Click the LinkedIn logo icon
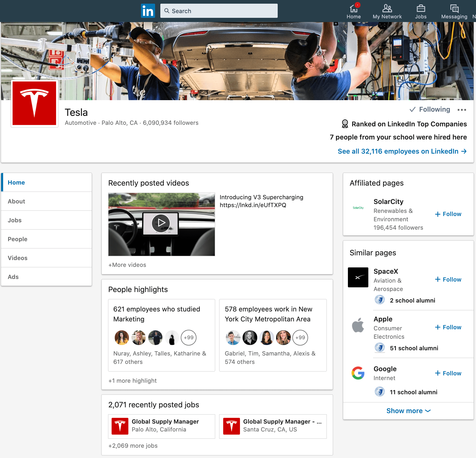Image resolution: width=476 pixels, height=458 pixels. (x=148, y=11)
